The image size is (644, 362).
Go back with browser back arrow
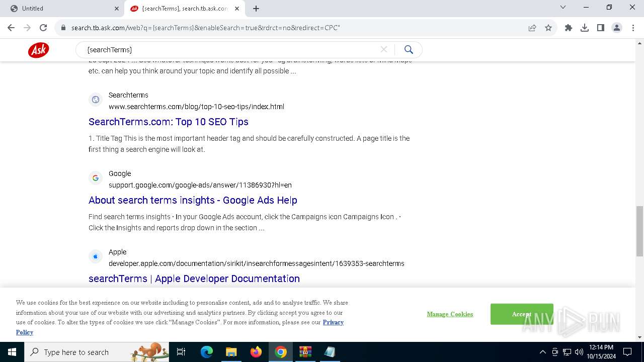coord(11,28)
